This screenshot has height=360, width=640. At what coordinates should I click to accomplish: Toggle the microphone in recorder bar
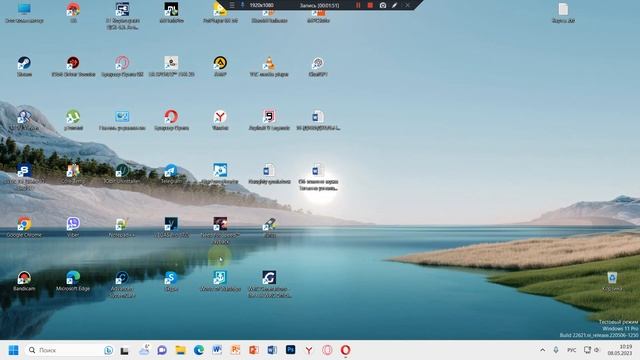242,5
